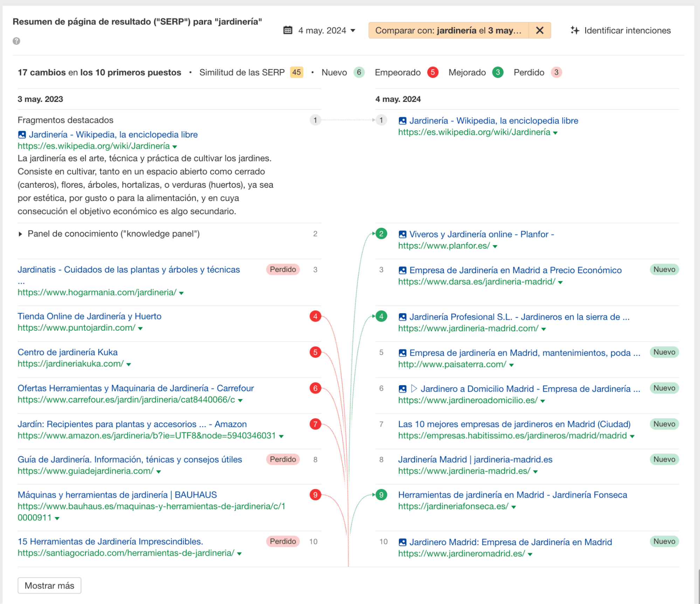
Task: Filter by Nuevo count badge 6
Action: [359, 73]
